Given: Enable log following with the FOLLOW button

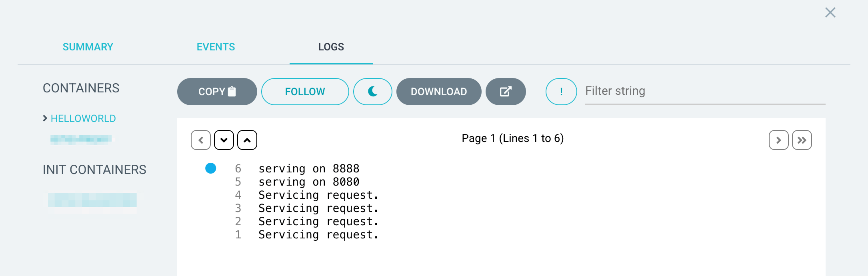Looking at the screenshot, I should pyautogui.click(x=305, y=91).
